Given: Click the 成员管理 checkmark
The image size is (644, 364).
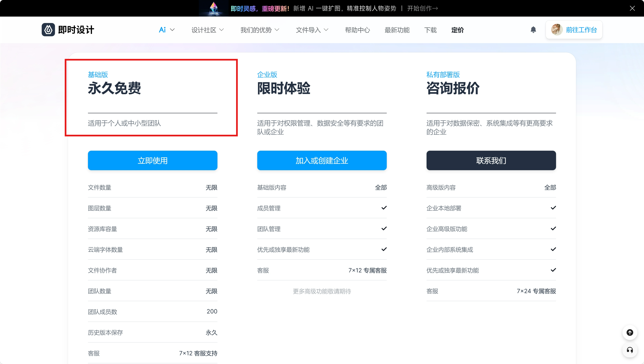Looking at the screenshot, I should 384,208.
